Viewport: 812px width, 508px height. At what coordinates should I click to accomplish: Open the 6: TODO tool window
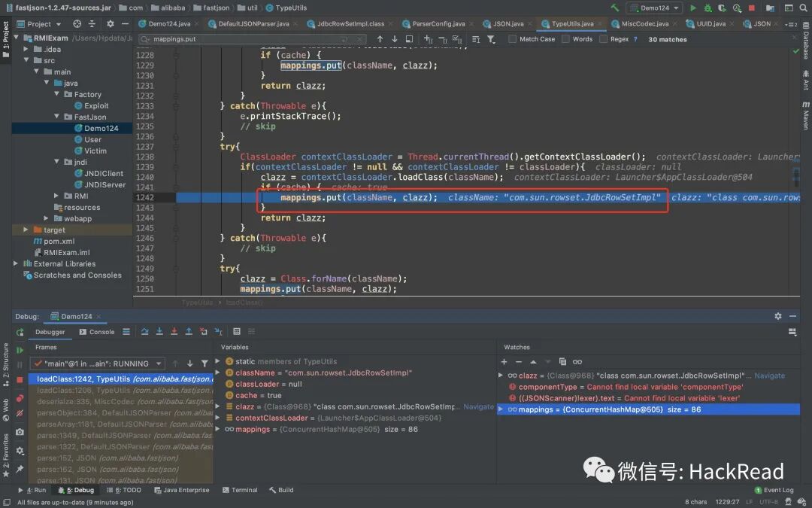(x=124, y=490)
